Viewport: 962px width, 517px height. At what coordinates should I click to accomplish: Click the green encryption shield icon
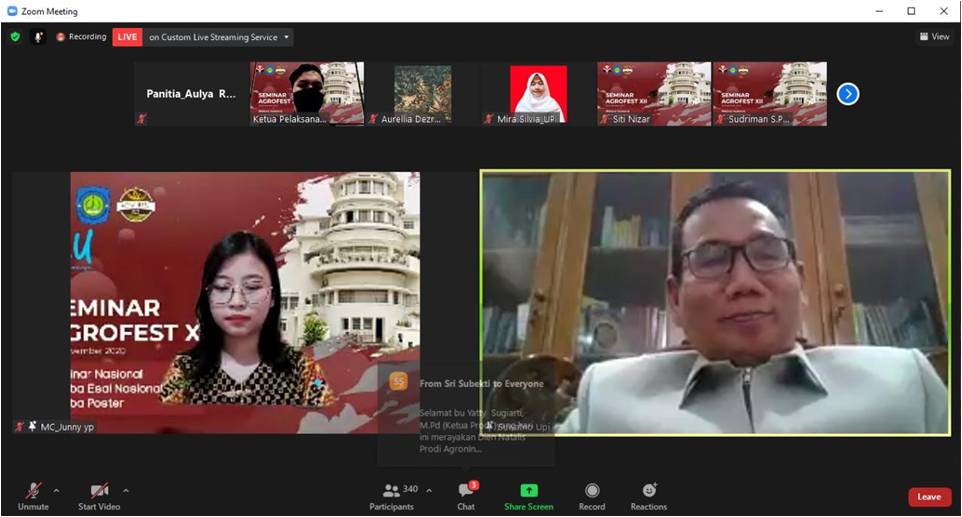[15, 37]
